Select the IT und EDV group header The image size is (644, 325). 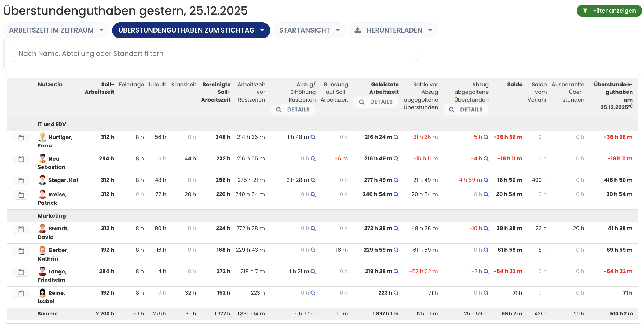coord(52,124)
